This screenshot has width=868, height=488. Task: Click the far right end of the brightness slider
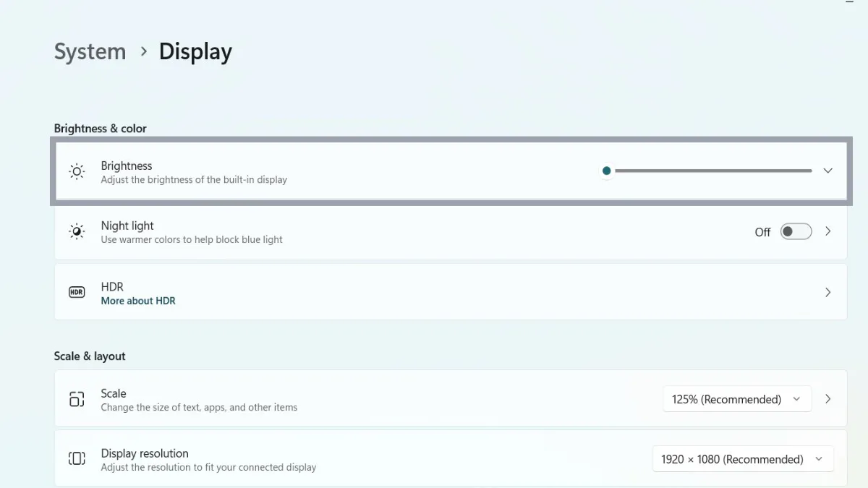click(810, 171)
